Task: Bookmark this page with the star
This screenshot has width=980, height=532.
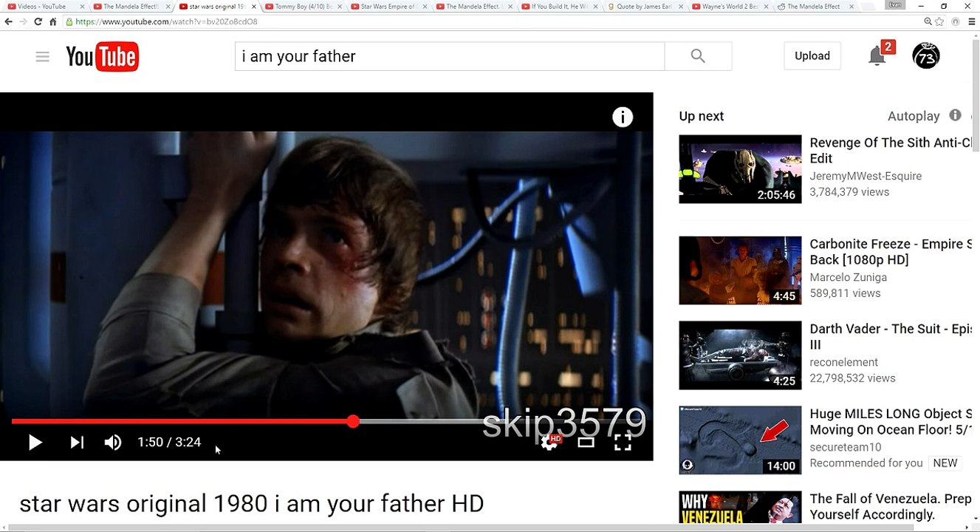Action: [x=941, y=21]
